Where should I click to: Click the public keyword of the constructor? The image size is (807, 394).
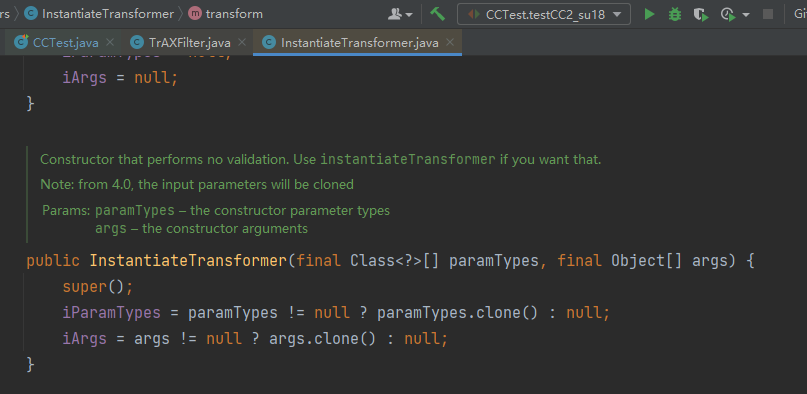53,261
